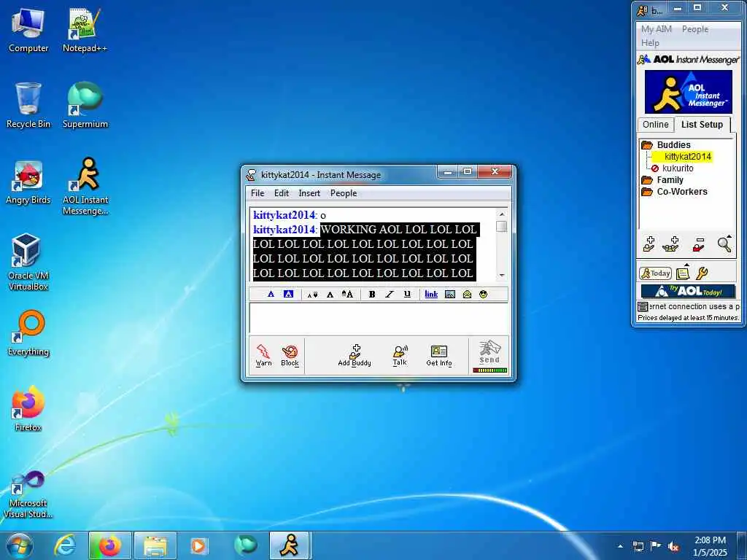Select the Everything desktop shortcut
This screenshot has height=560, width=747.
point(28,333)
